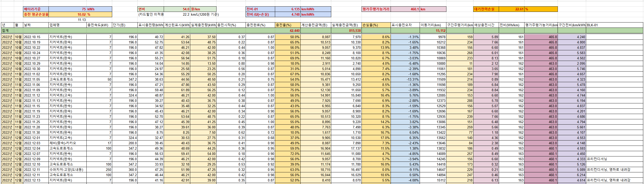Select the -4.6% loss rate cell
The image size is (644, 184).
tap(376, 79)
